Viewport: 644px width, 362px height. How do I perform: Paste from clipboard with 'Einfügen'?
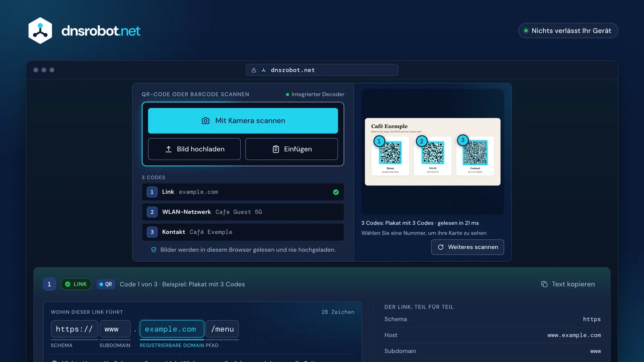pos(291,149)
